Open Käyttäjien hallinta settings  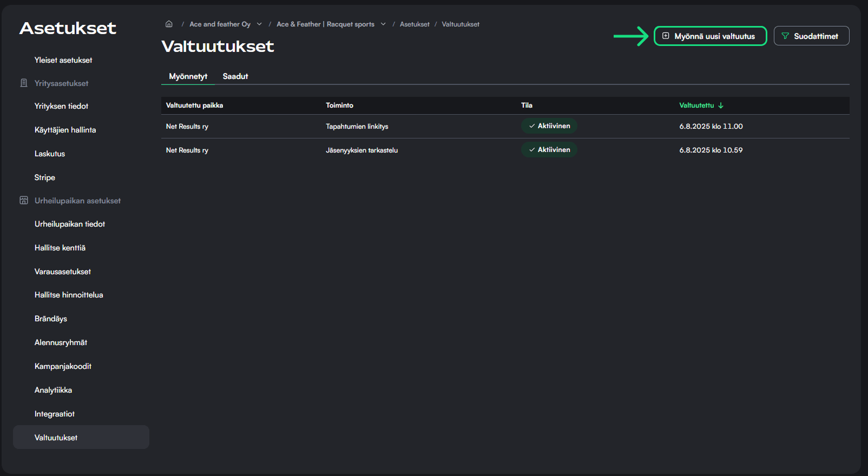(x=65, y=130)
